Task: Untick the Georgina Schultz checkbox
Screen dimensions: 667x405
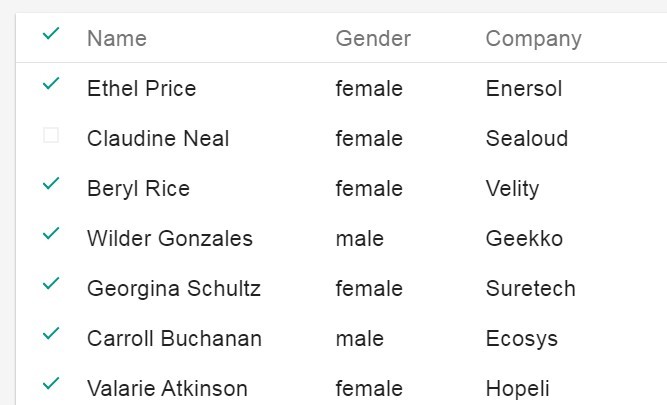Action: 51,285
